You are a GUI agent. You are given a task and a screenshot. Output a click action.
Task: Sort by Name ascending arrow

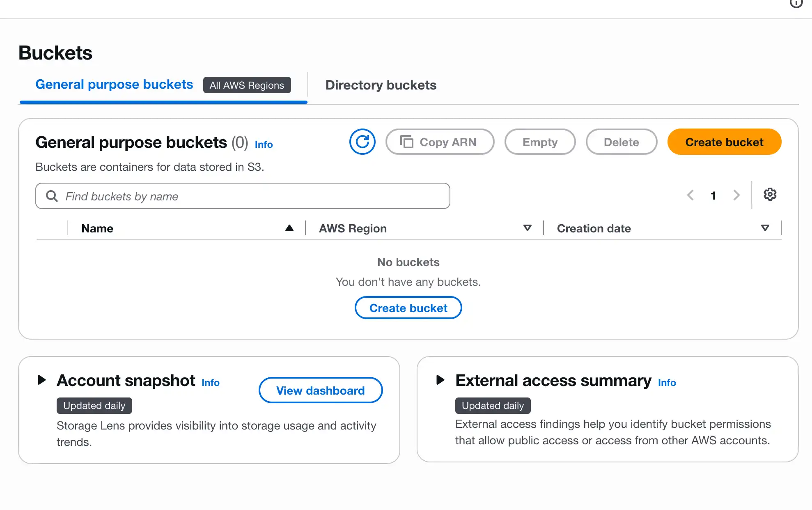[289, 228]
